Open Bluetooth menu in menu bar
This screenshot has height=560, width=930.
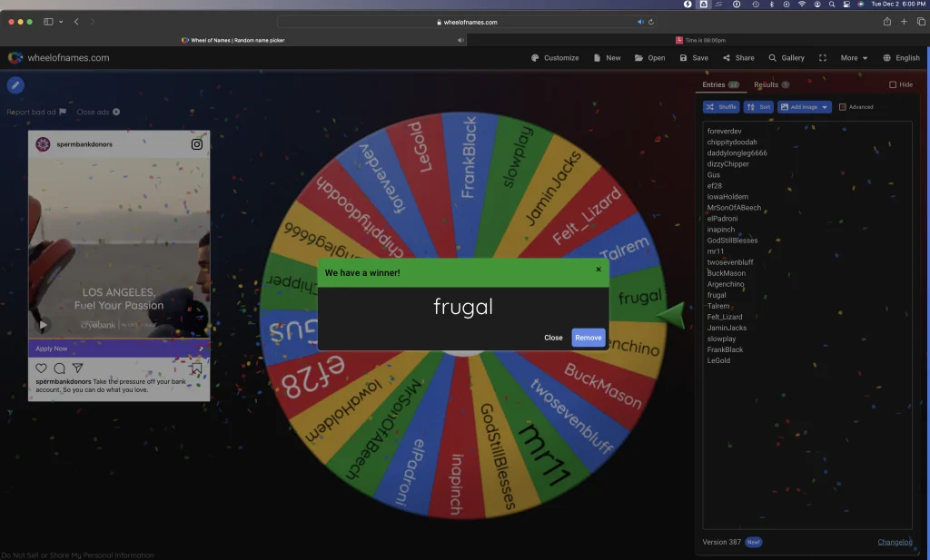pos(772,5)
